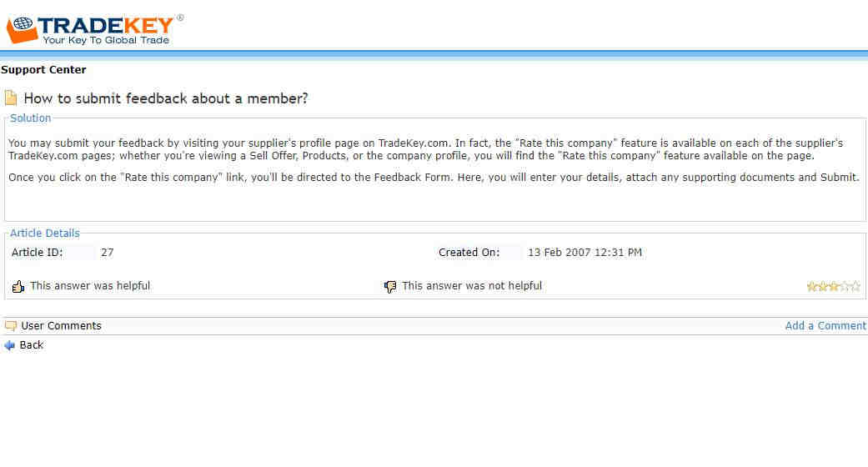Click the User Comments section header
The image size is (868, 467).
coord(62,326)
